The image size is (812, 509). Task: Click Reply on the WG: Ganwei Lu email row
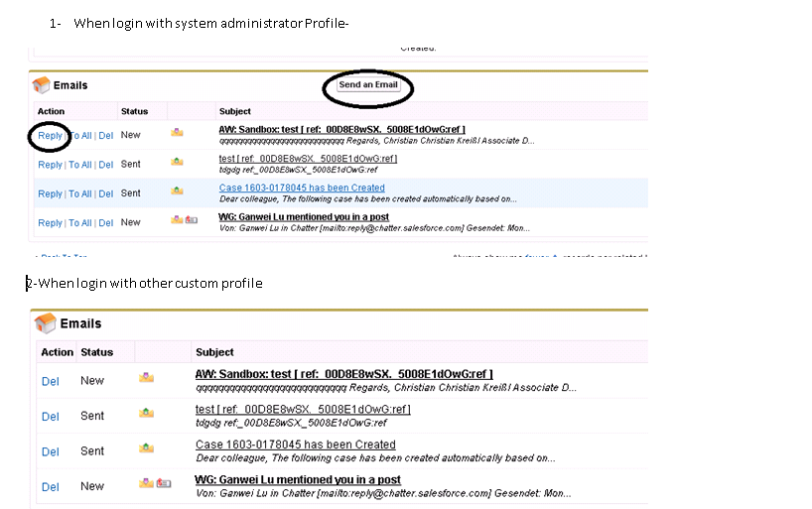coord(50,222)
